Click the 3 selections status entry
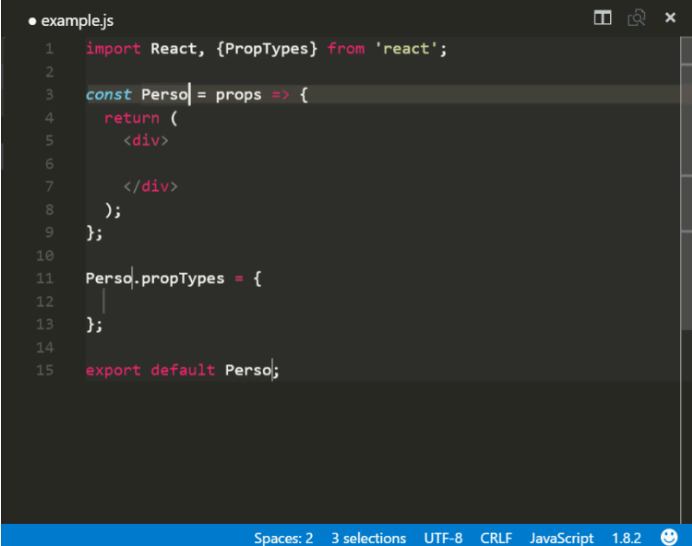The image size is (692, 546). [x=369, y=538]
